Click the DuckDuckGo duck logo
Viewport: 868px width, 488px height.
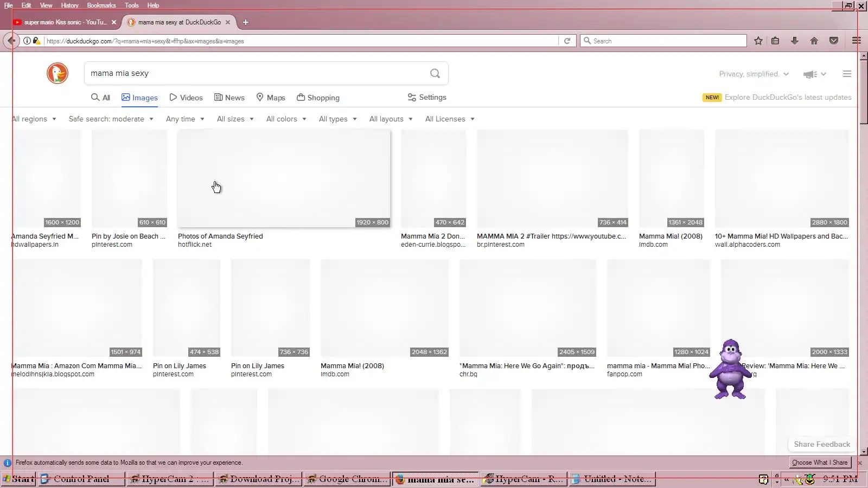click(58, 73)
